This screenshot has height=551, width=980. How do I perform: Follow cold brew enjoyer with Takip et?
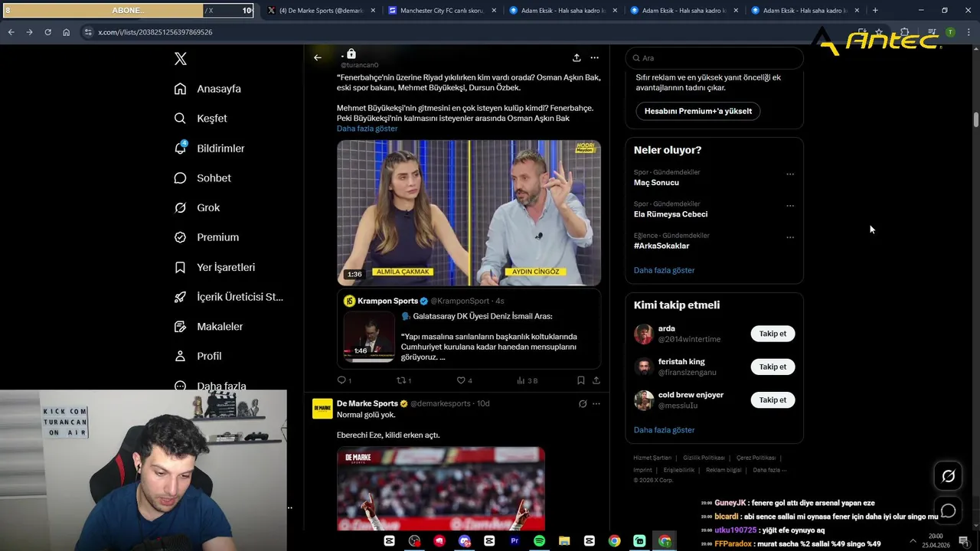click(x=773, y=399)
